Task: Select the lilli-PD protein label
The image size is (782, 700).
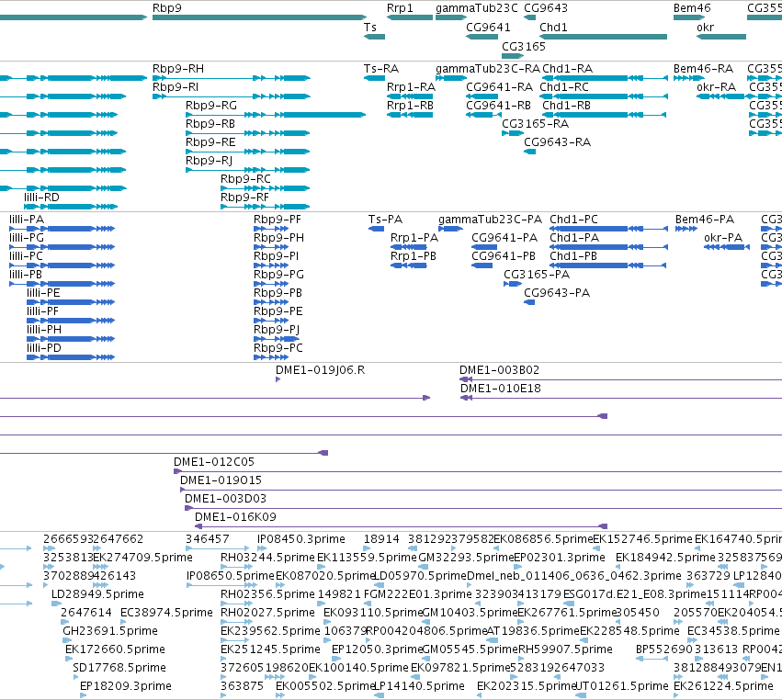Action: point(44,348)
